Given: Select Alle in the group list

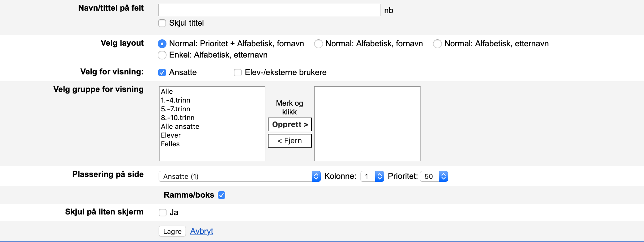Looking at the screenshot, I should [167, 92].
